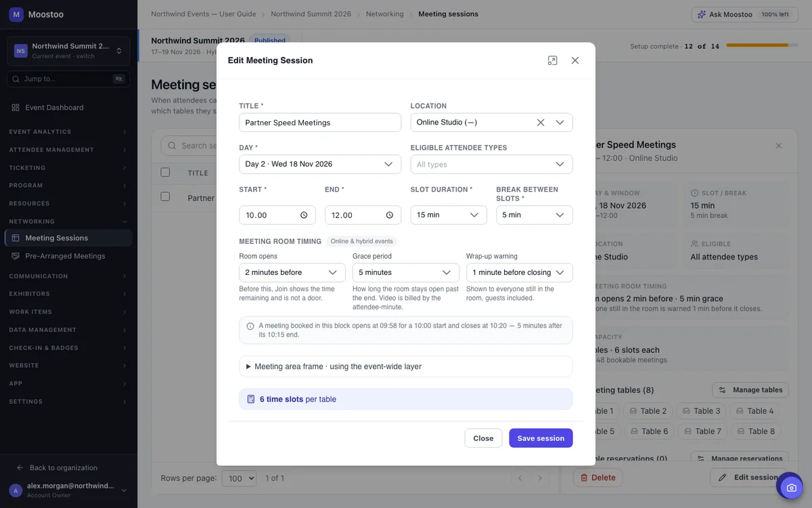Click the camera screenshot floating icon
The width and height of the screenshot is (812, 508).
click(791, 487)
